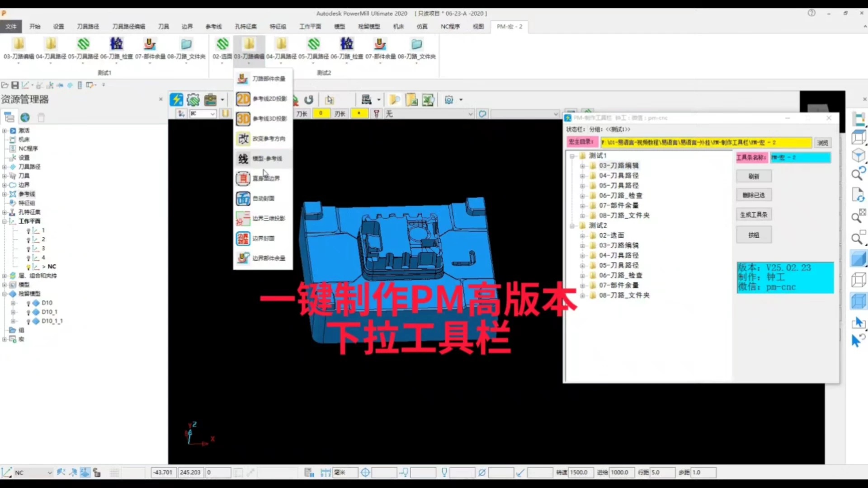This screenshot has height=488, width=868.
Task: Click 02-选面 icon in 测试2 ribbon group
Action: (x=222, y=44)
